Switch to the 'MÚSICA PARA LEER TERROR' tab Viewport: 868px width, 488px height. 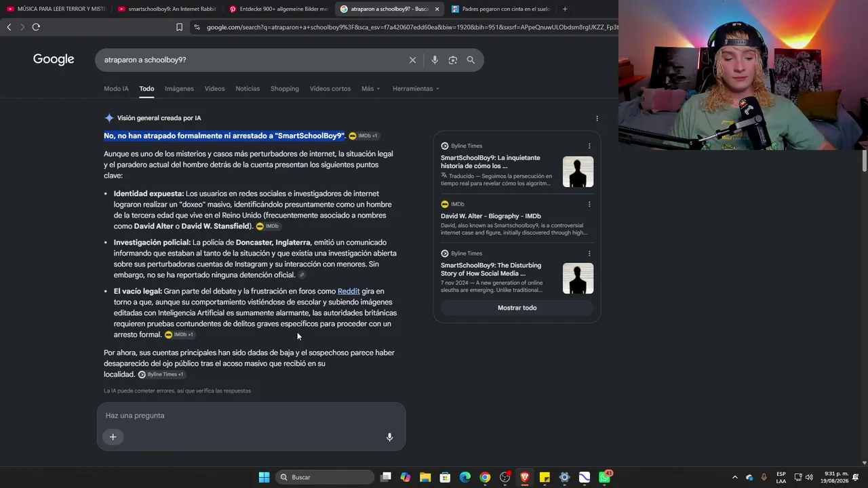tap(56, 9)
